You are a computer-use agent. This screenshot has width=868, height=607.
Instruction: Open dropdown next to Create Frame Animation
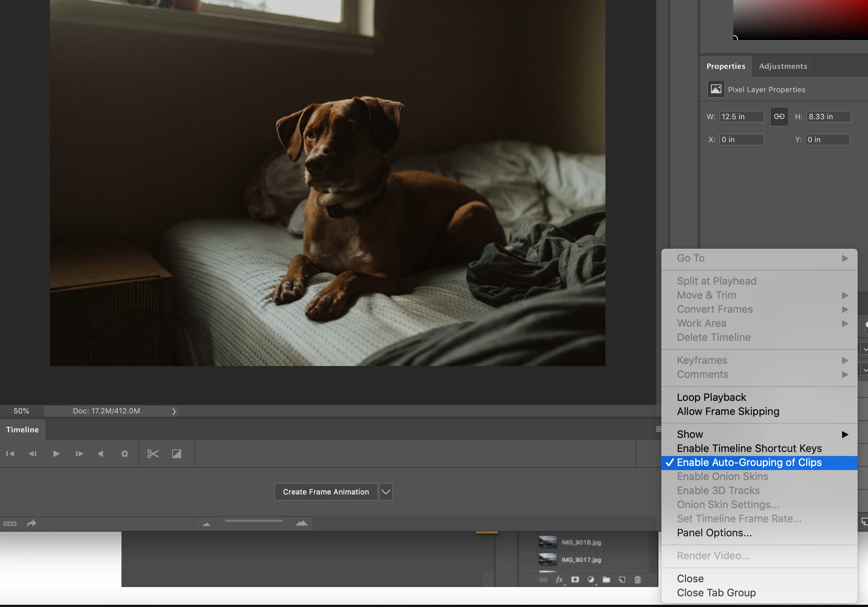385,492
